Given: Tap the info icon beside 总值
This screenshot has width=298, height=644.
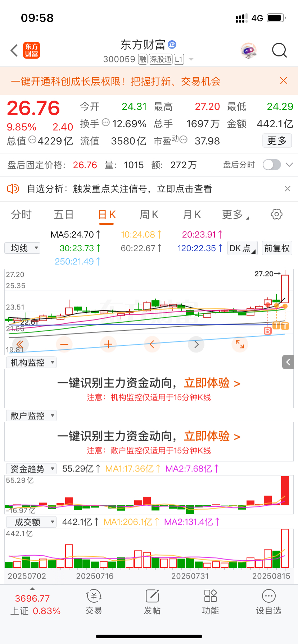Looking at the screenshot, I should [x=32, y=140].
